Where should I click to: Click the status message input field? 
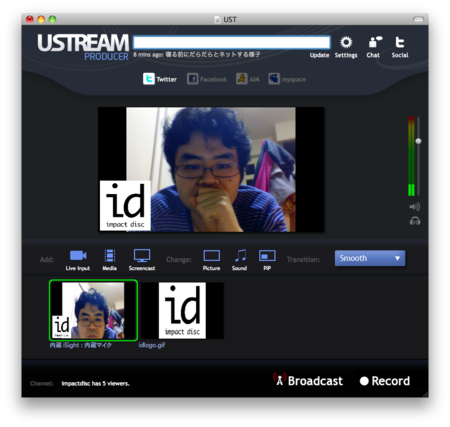coord(232,42)
